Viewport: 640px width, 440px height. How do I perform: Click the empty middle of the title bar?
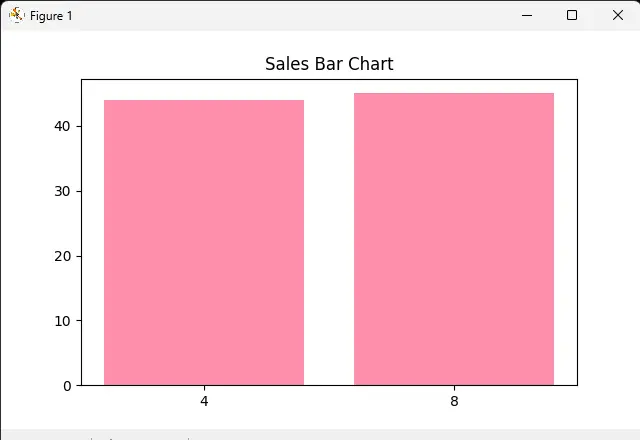coord(300,15)
